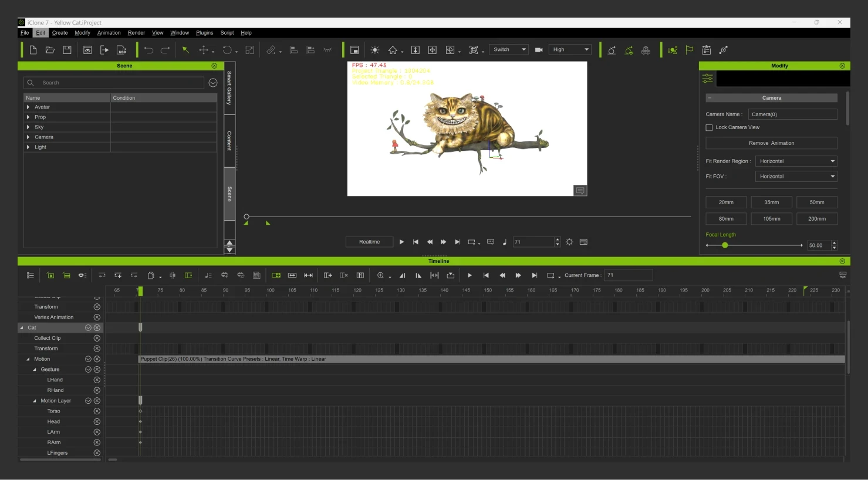
Task: Click the Export USD toolbar icon
Action: [121, 50]
